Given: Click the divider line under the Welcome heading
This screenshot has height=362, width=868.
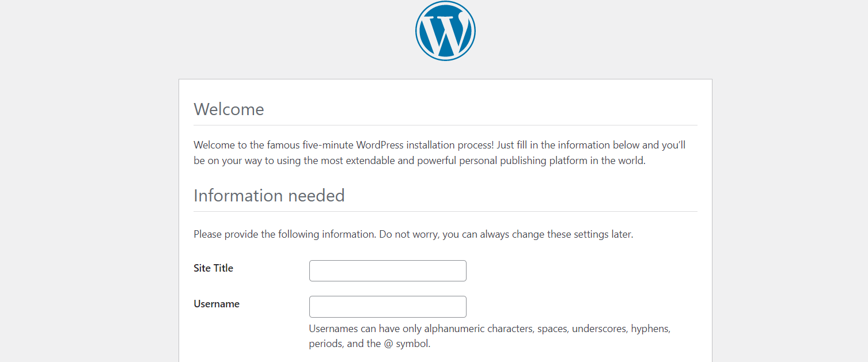Looking at the screenshot, I should pyautogui.click(x=445, y=125).
